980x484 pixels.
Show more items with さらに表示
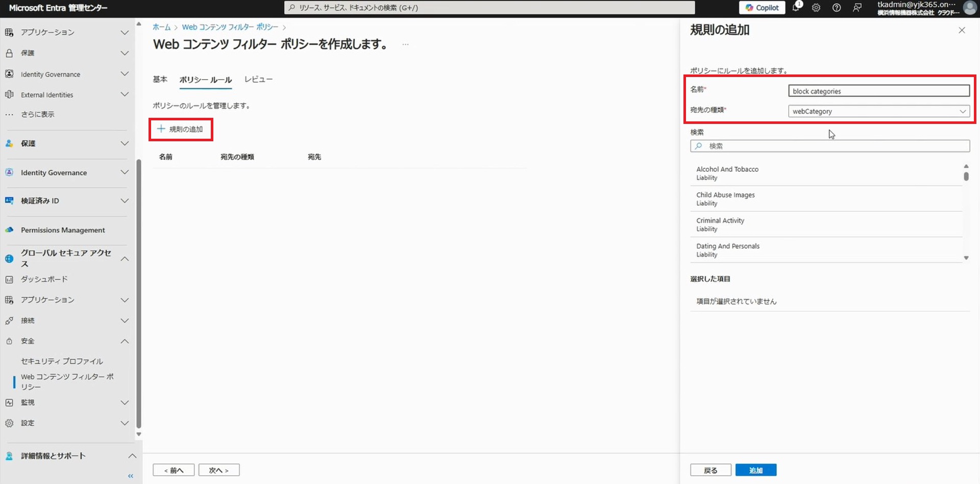point(37,114)
